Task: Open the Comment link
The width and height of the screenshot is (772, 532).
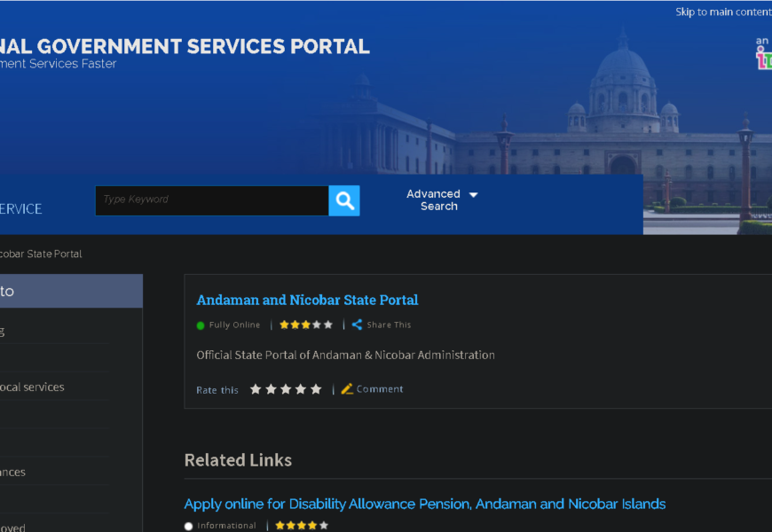Action: click(x=380, y=388)
